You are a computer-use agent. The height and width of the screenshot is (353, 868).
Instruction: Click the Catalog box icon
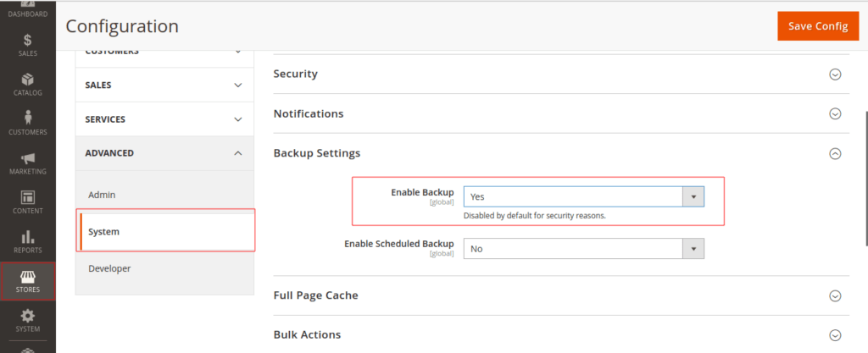(28, 80)
